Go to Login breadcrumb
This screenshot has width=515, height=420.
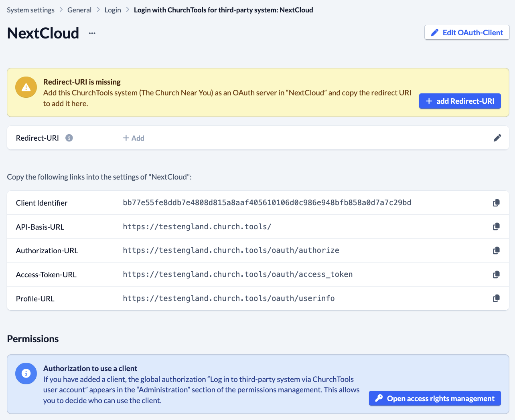(113, 10)
